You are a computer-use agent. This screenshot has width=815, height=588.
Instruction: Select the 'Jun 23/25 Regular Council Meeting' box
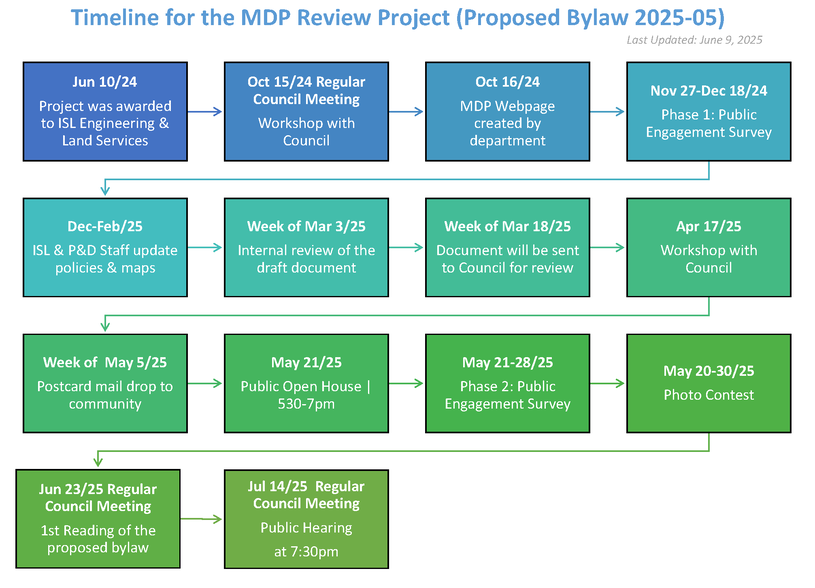98,519
